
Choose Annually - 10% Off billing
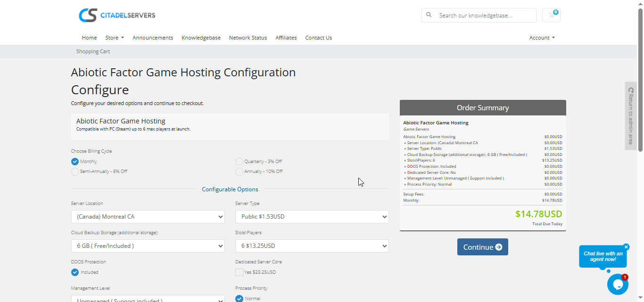coord(239,171)
